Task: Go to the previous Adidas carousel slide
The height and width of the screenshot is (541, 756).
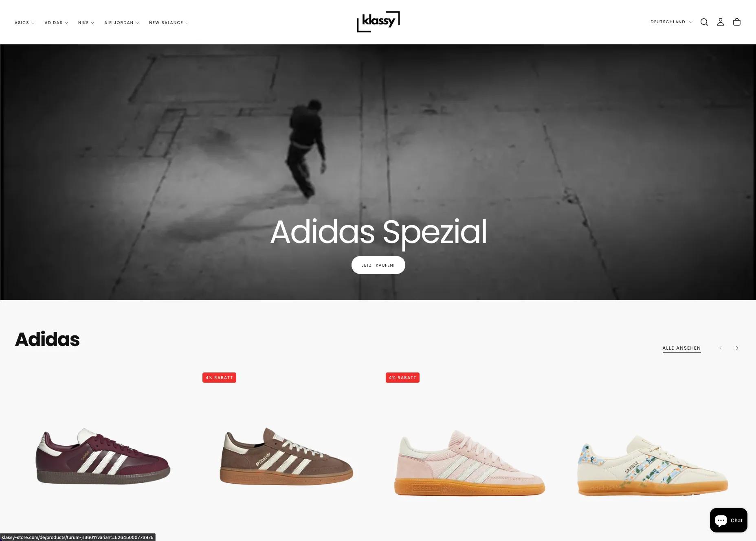Action: (720, 348)
